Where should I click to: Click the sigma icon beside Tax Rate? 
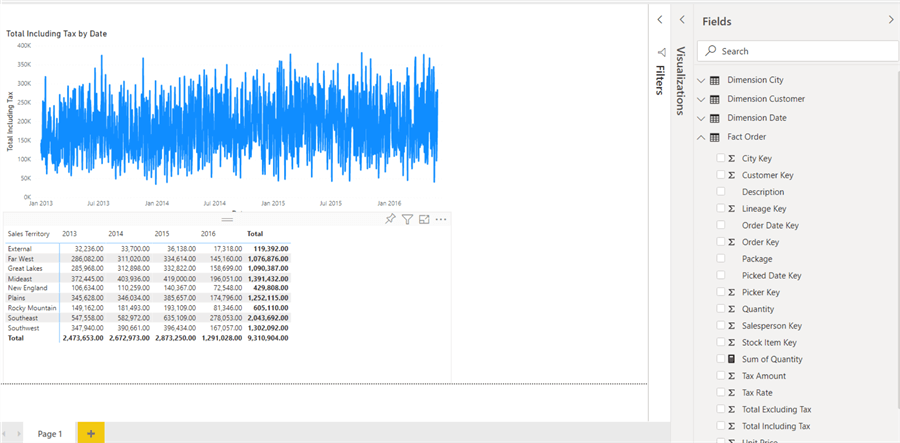pos(731,393)
